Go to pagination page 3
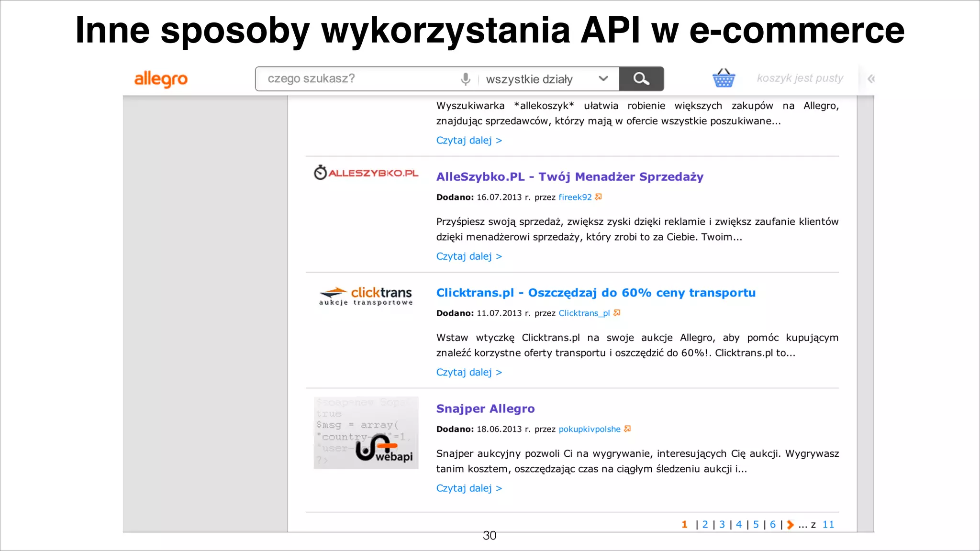Image resolution: width=980 pixels, height=551 pixels. [x=722, y=525]
